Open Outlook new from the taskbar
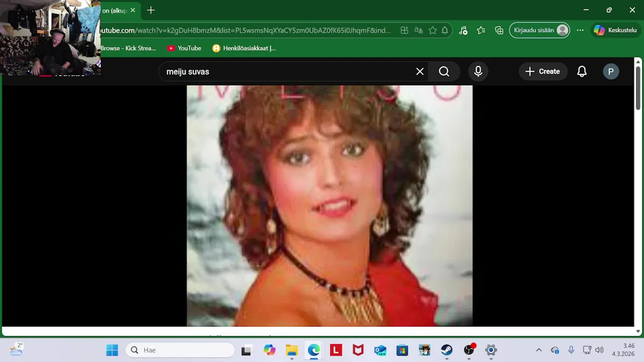644x362 pixels. pos(380,350)
